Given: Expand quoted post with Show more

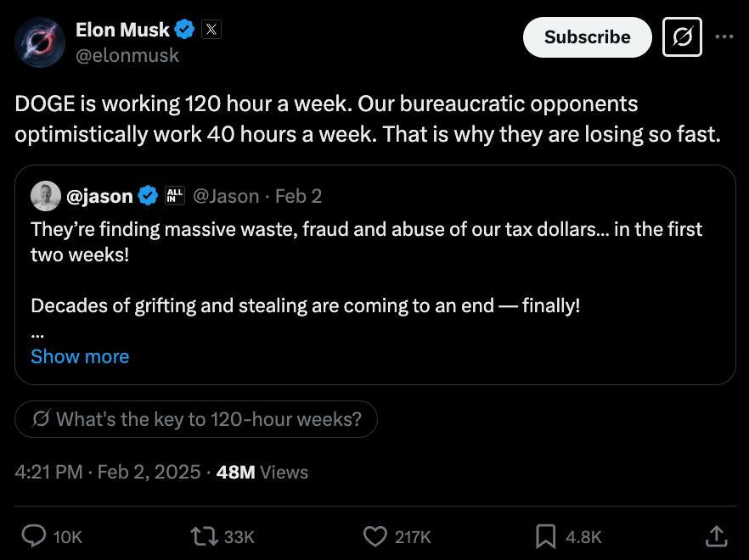Looking at the screenshot, I should click(x=80, y=356).
